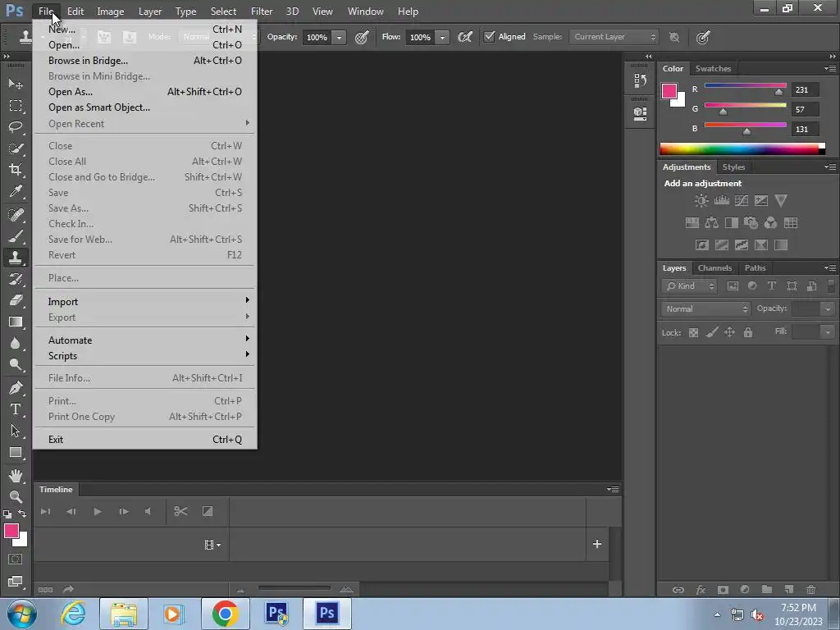
Task: Expand the Automate submenu
Action: coord(144,340)
